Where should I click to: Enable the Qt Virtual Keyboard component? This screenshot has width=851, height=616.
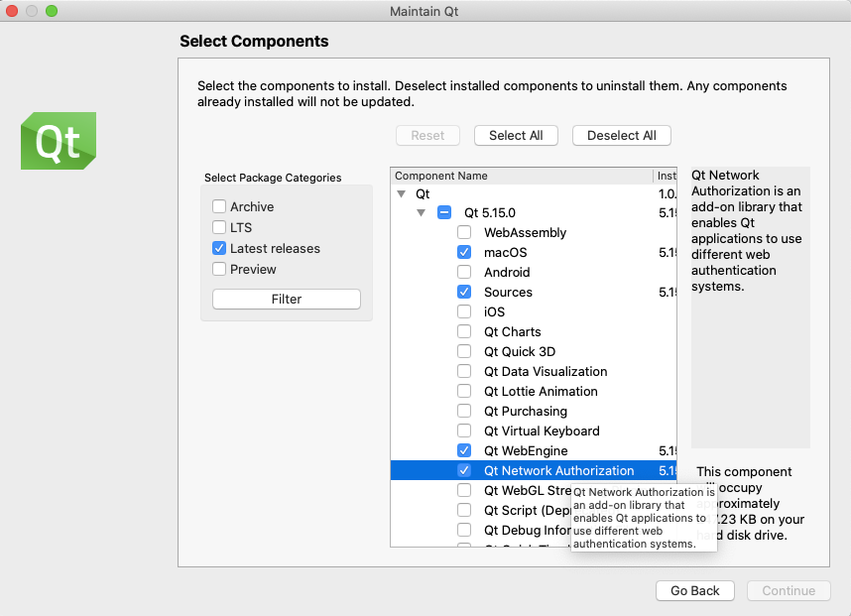click(464, 431)
